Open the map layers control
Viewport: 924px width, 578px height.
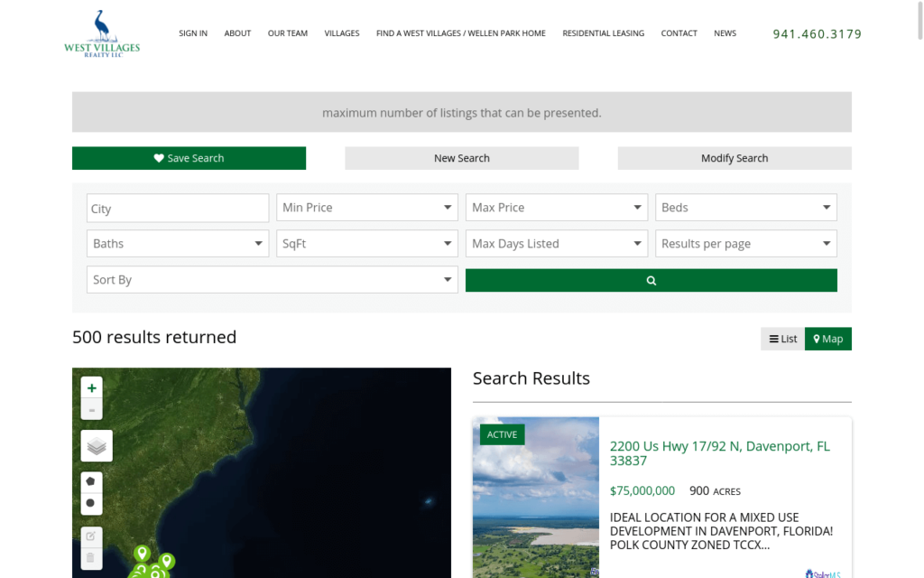(97, 446)
